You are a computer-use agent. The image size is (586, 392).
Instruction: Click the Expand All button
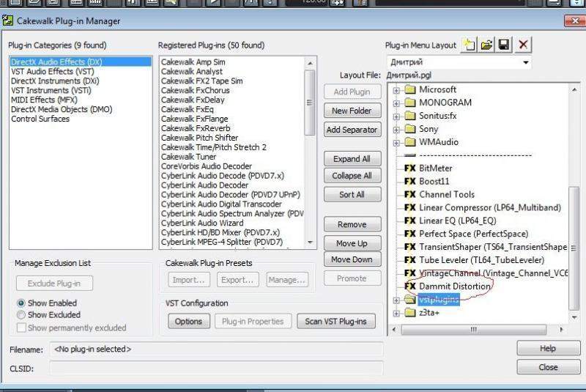352,159
